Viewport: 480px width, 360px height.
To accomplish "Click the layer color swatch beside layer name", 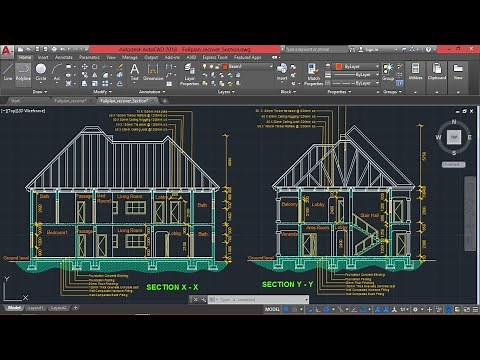I will [225, 67].
